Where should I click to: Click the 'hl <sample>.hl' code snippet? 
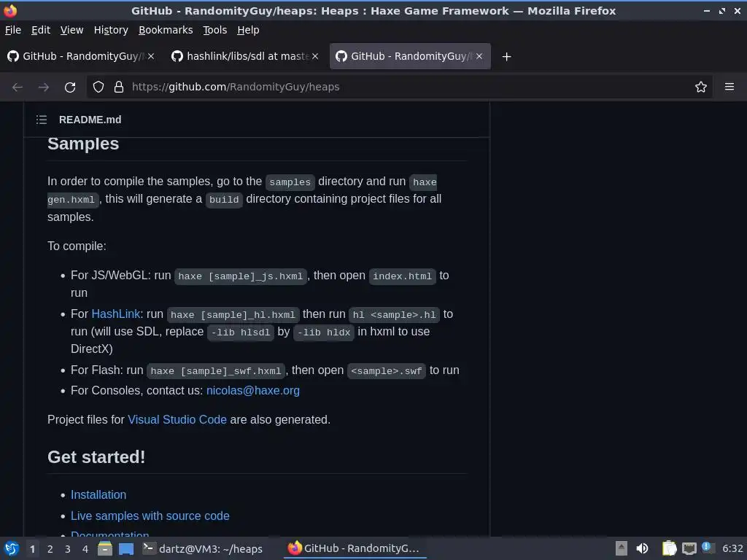pos(394,315)
